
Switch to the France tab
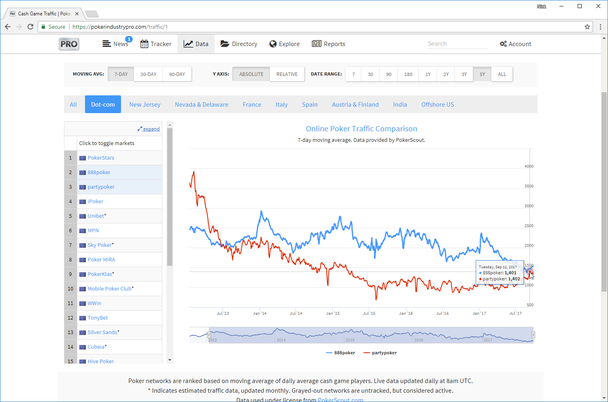click(x=252, y=104)
